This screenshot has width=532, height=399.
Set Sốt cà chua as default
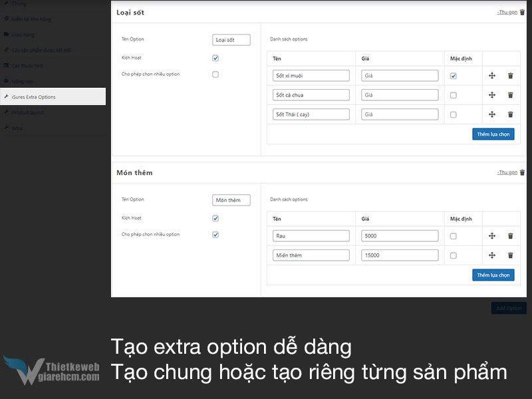454,95
